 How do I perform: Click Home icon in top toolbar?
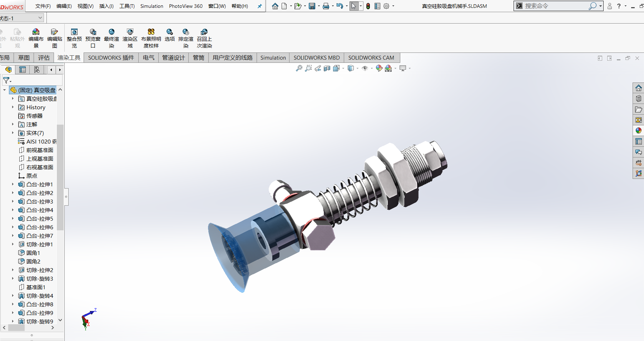pos(275,6)
